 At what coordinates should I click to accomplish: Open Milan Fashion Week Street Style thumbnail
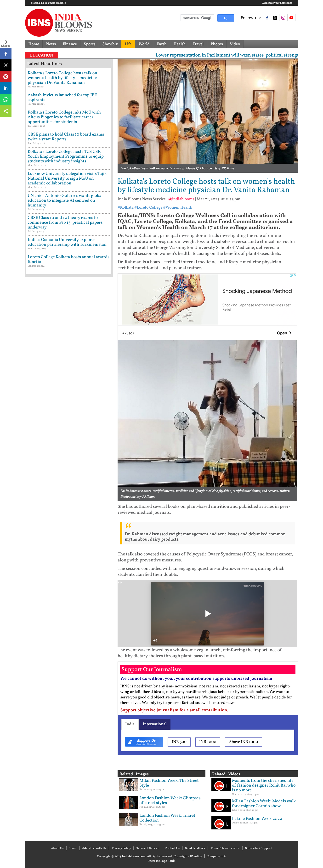128,785
